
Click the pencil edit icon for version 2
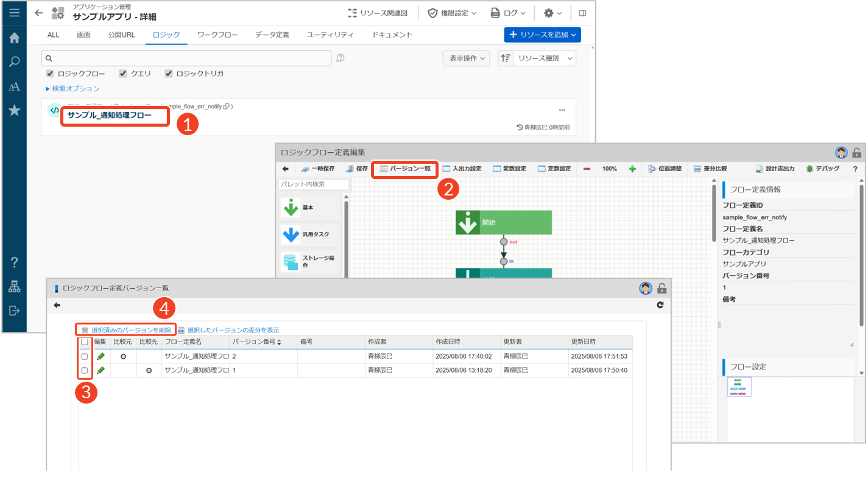[x=101, y=356]
